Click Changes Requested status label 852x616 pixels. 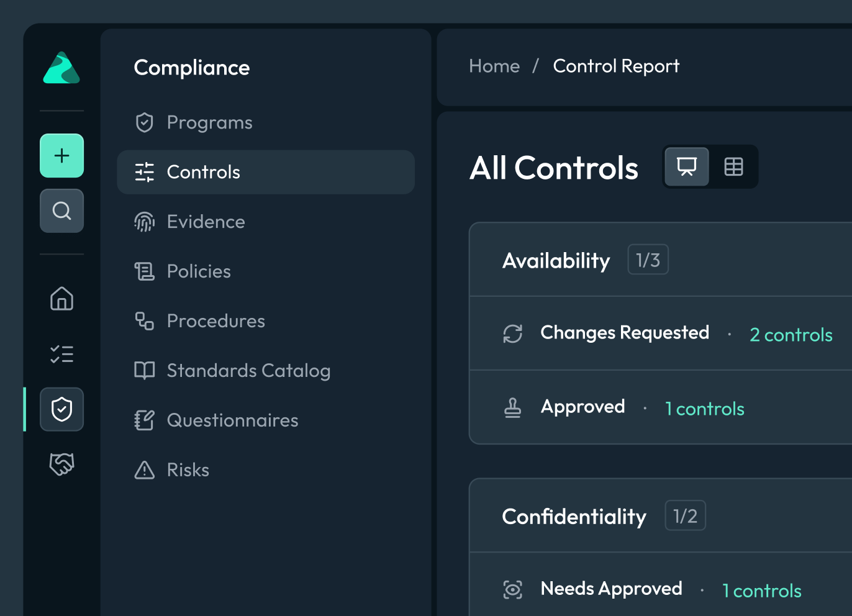pos(625,333)
